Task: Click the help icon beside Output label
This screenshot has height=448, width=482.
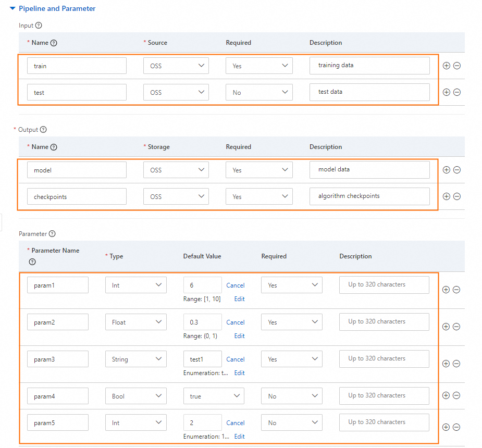Action: point(43,130)
